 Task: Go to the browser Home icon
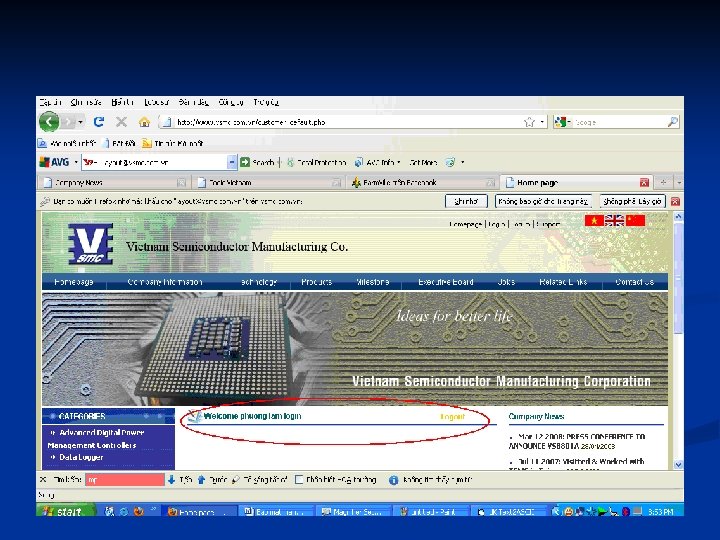(x=145, y=122)
